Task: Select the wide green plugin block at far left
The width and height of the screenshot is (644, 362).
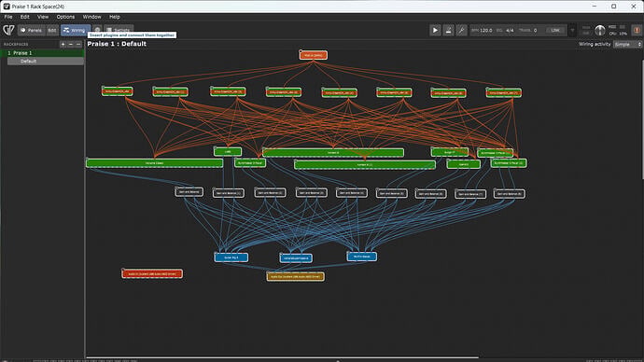Action: (x=154, y=163)
